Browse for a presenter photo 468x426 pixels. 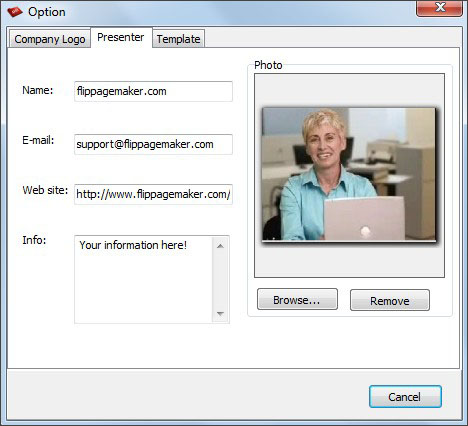click(297, 299)
